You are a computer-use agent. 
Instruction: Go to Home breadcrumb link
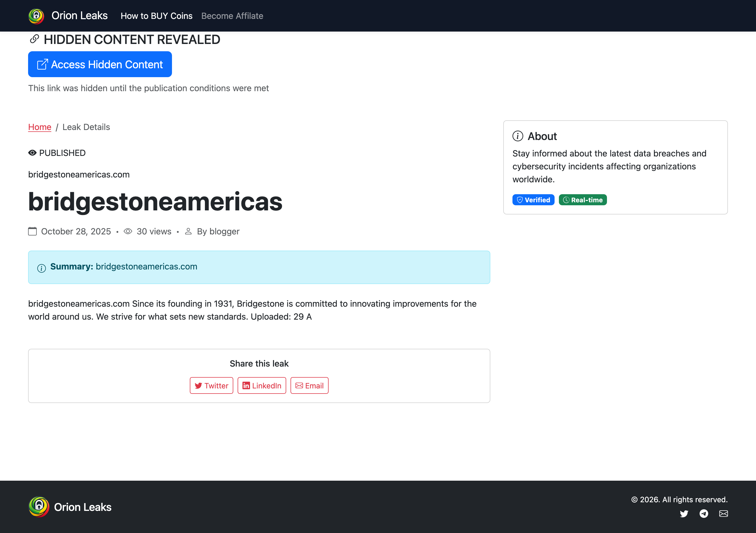(39, 127)
